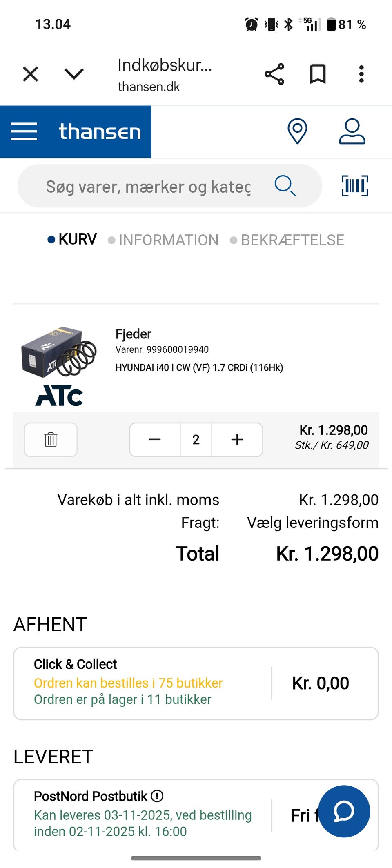Open the user account profile icon
The image size is (392, 868).
(352, 131)
